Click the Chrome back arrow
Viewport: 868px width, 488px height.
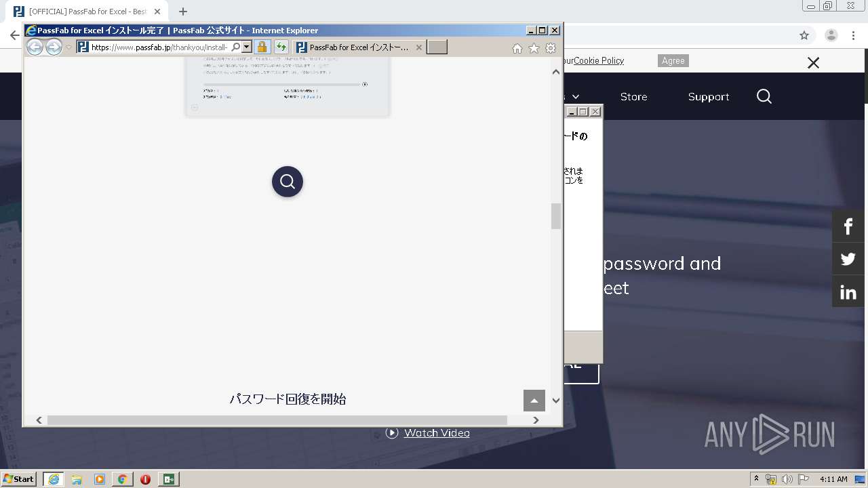tap(14, 35)
